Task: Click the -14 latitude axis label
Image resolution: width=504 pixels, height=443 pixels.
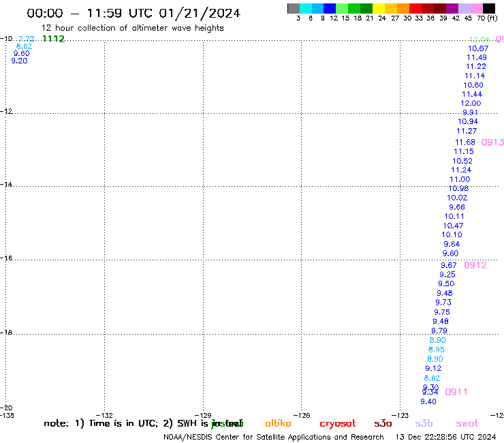Action: (6, 185)
